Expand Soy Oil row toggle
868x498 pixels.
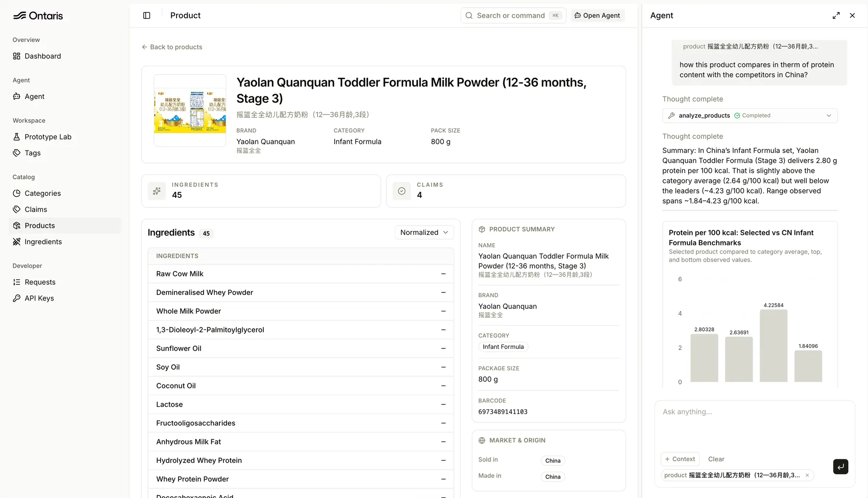pyautogui.click(x=443, y=367)
